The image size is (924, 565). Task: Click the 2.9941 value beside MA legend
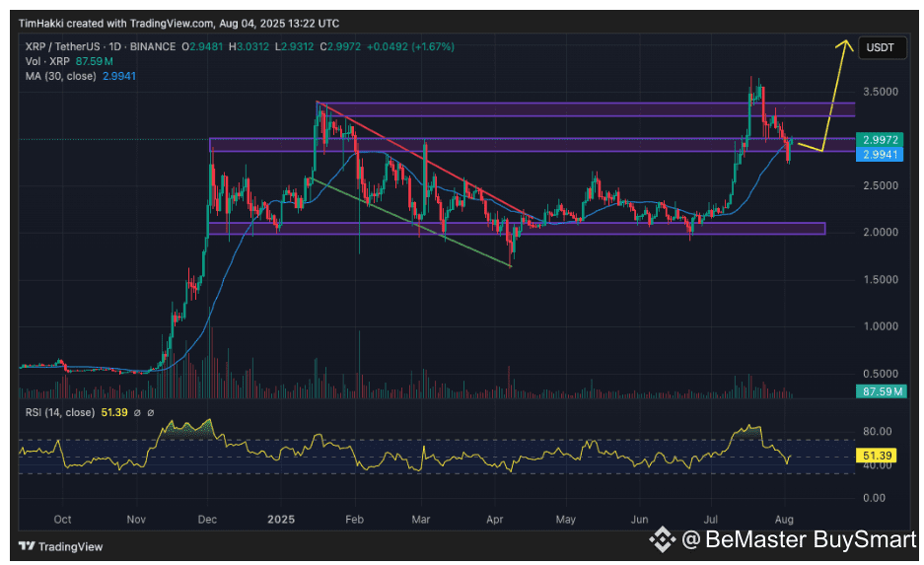point(119,76)
